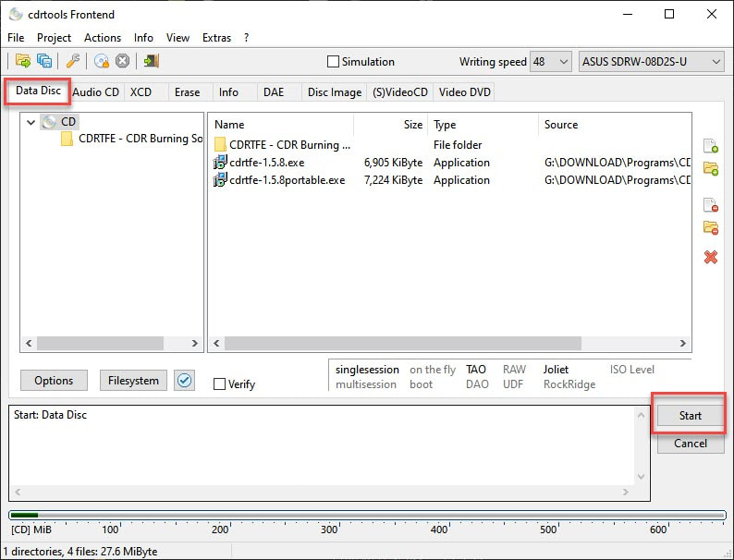Switch to the Video DVD tab

(x=464, y=92)
